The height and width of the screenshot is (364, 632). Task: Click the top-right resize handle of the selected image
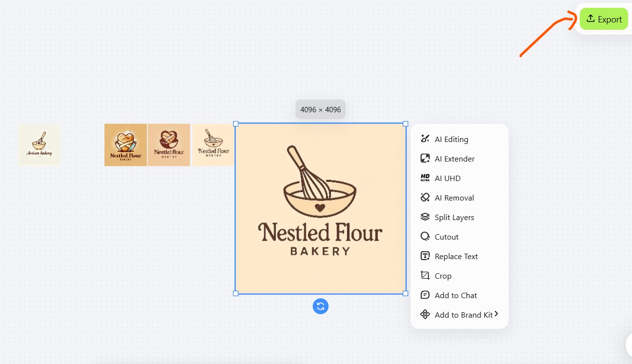pos(406,124)
